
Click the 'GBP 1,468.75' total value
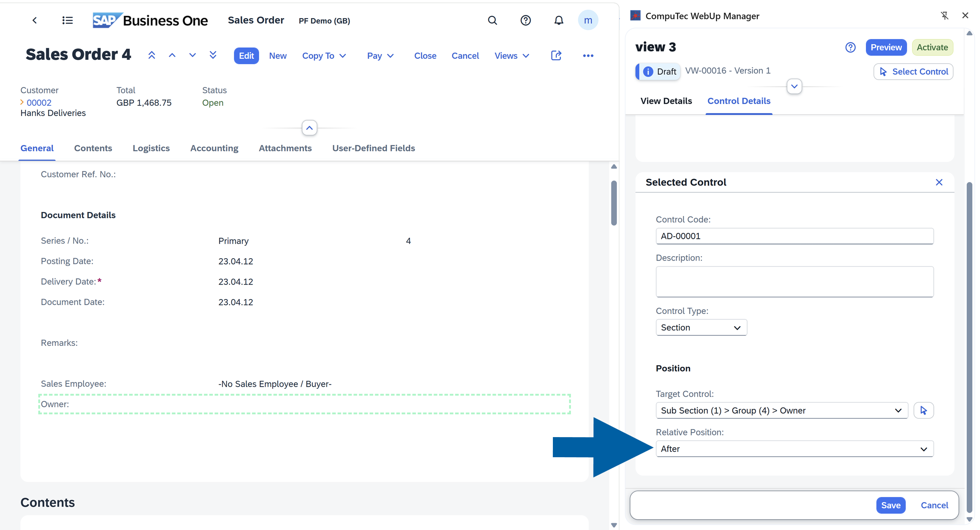point(144,103)
